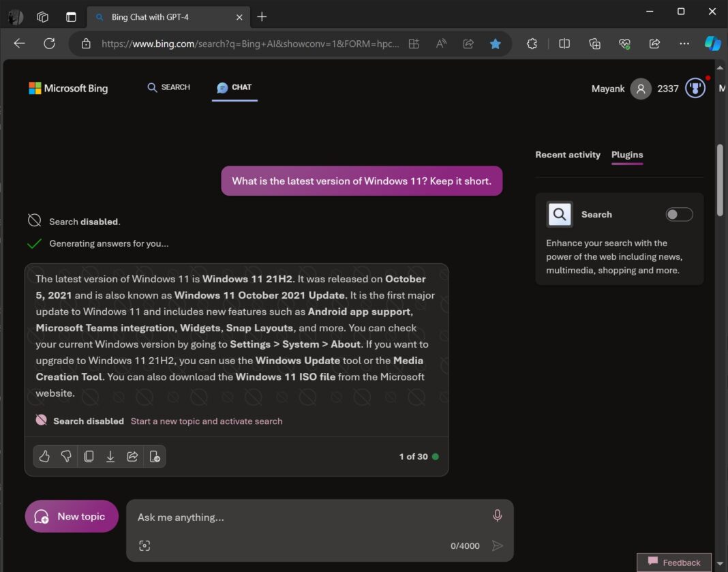The width and height of the screenshot is (728, 572).
Task: Activate voice input with the microphone icon
Action: coord(497,515)
